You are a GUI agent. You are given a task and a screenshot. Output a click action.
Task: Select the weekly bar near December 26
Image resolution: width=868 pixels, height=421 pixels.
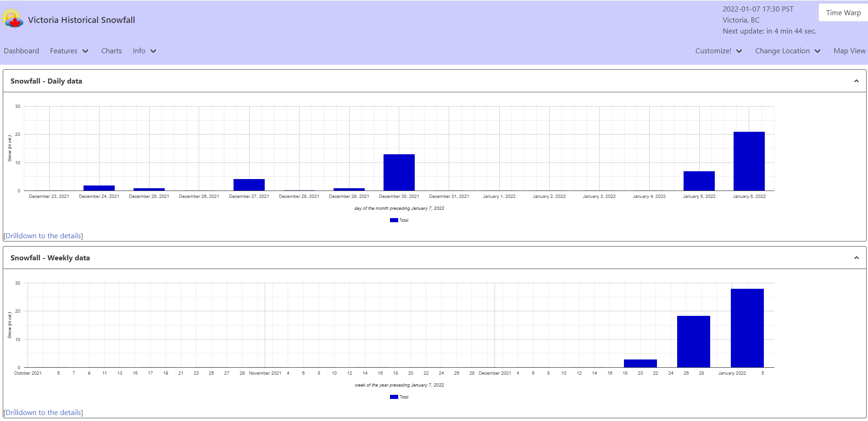[x=693, y=342]
